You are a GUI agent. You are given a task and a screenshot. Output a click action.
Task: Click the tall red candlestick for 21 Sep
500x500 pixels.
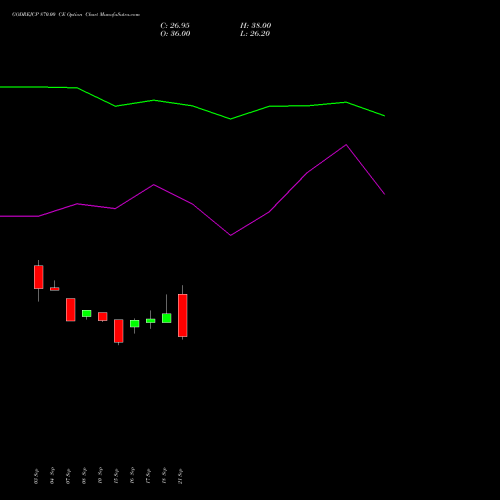pyautogui.click(x=183, y=315)
